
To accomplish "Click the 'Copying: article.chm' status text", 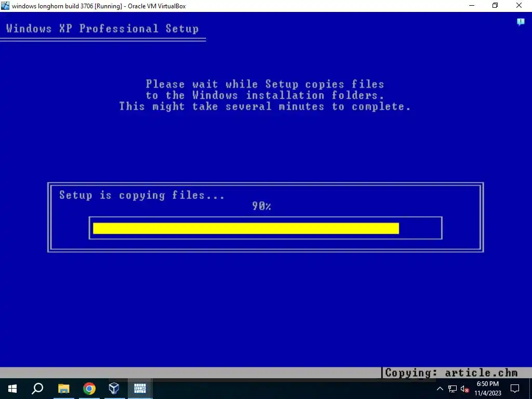I will coord(451,373).
